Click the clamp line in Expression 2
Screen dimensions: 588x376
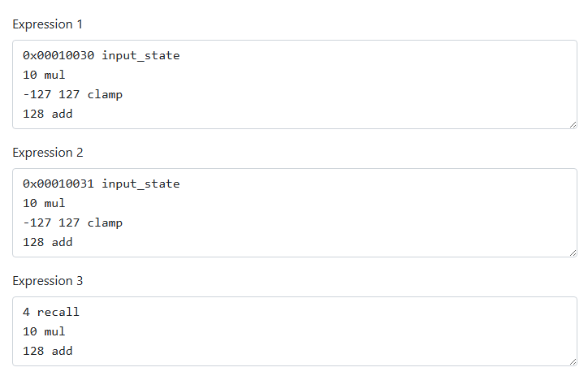click(x=73, y=223)
